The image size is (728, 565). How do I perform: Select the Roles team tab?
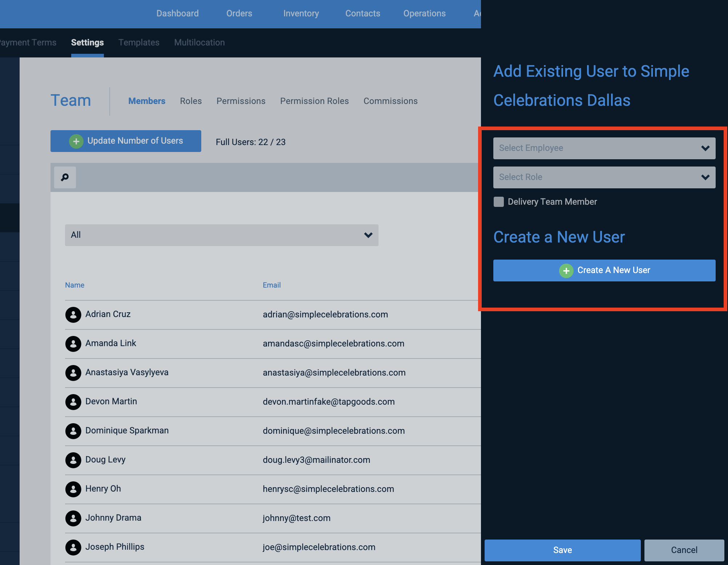click(x=191, y=101)
